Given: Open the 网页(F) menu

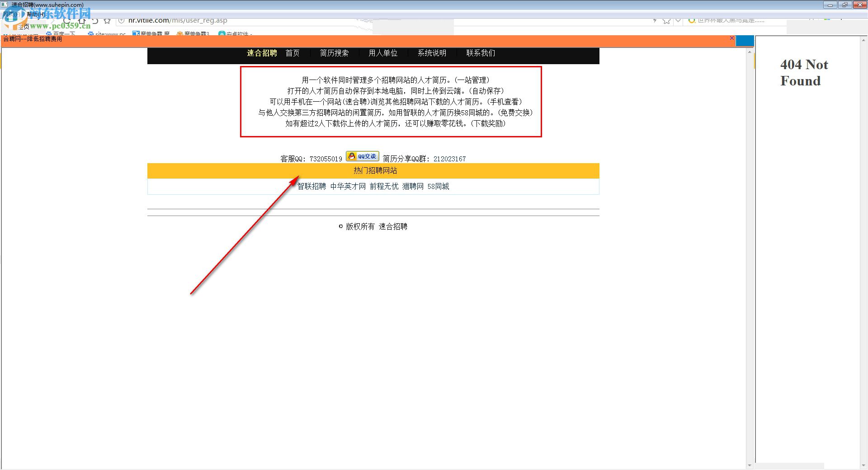Looking at the screenshot, I should coord(11,14).
